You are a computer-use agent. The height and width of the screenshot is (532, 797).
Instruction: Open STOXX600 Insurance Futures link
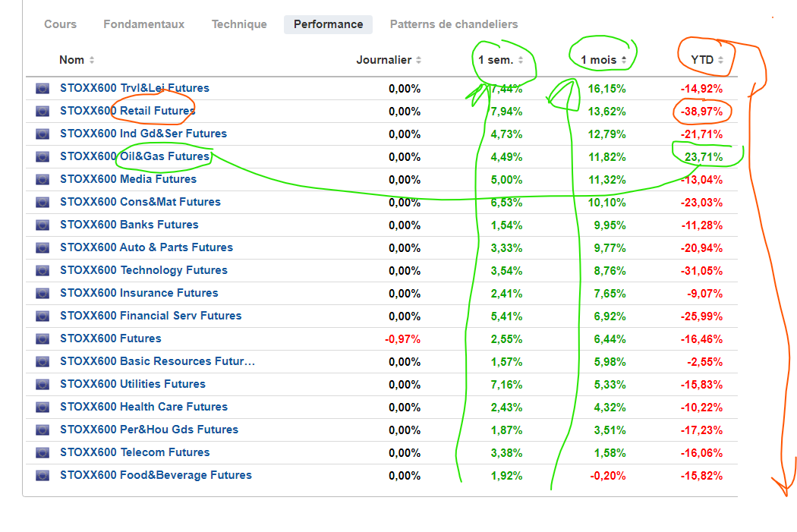pos(139,293)
